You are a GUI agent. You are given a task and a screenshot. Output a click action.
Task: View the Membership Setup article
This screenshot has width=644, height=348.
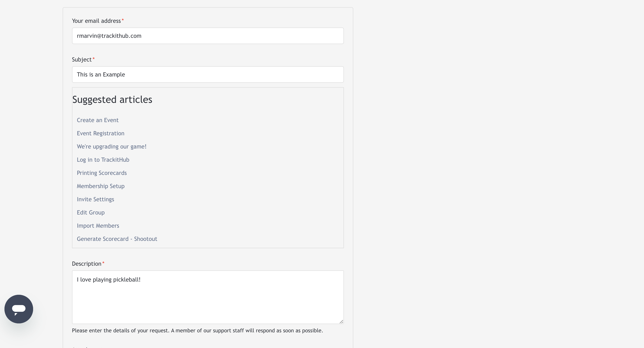point(100,186)
